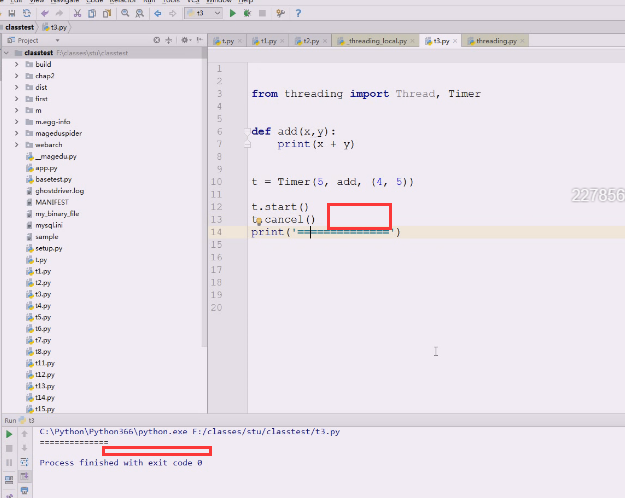
Task: Expand the dist folder
Action: click(x=16, y=87)
